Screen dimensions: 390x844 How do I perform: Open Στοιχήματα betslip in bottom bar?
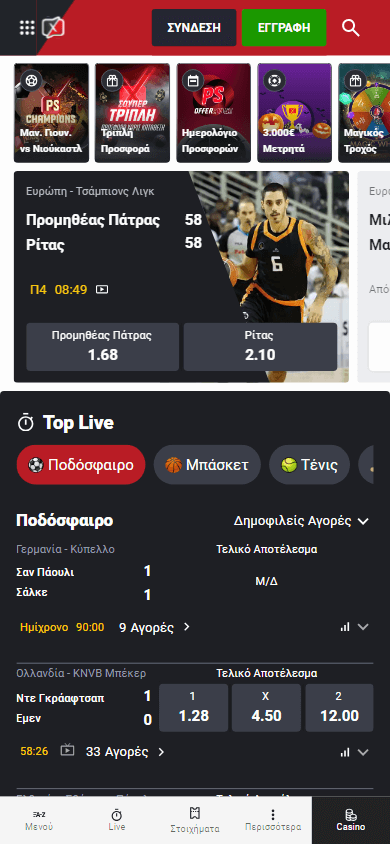(x=195, y=820)
